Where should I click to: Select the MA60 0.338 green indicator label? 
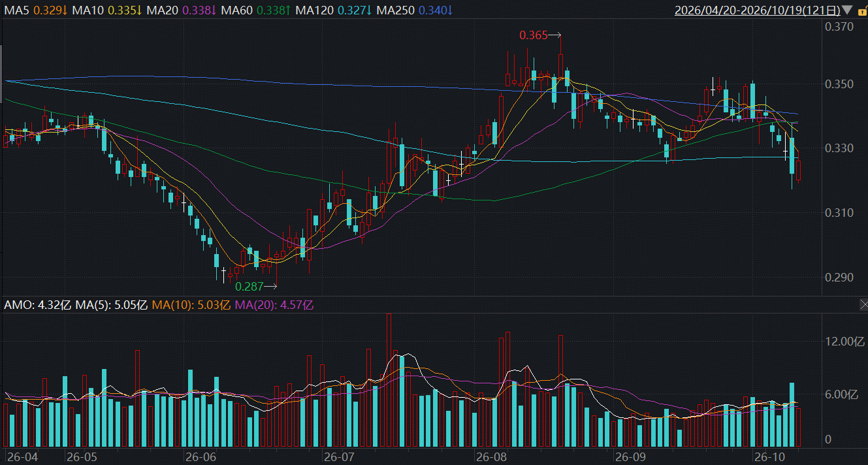(x=257, y=10)
